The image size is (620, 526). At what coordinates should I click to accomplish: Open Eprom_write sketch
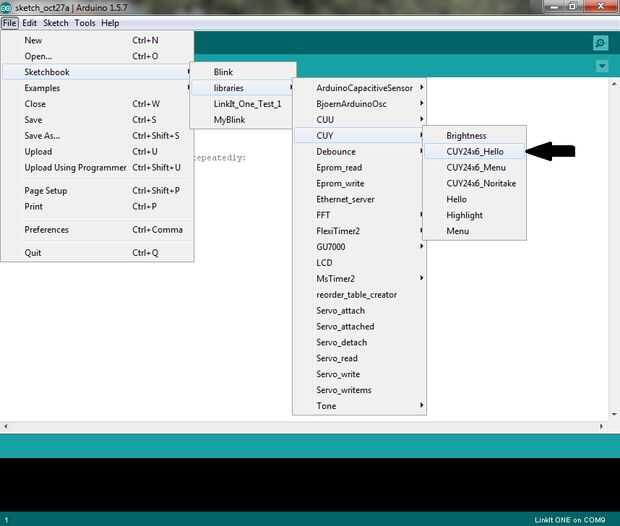[359, 184]
